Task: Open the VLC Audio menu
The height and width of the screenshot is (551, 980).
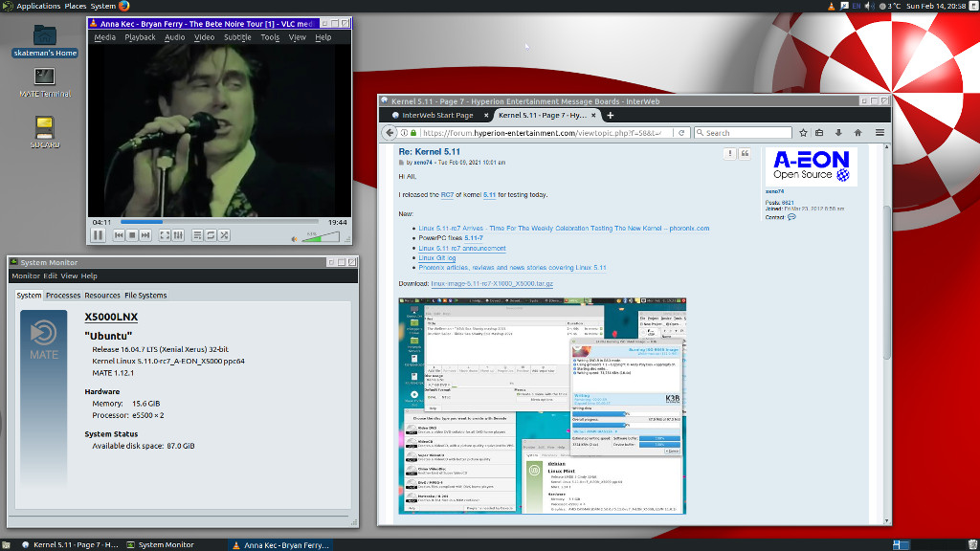Action: [174, 37]
